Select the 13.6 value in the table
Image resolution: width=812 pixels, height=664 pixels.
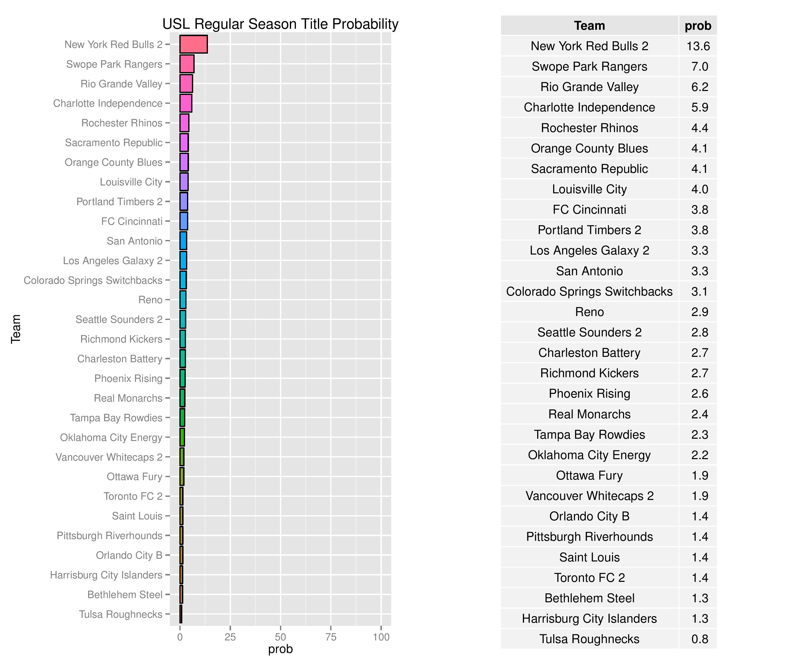click(698, 46)
